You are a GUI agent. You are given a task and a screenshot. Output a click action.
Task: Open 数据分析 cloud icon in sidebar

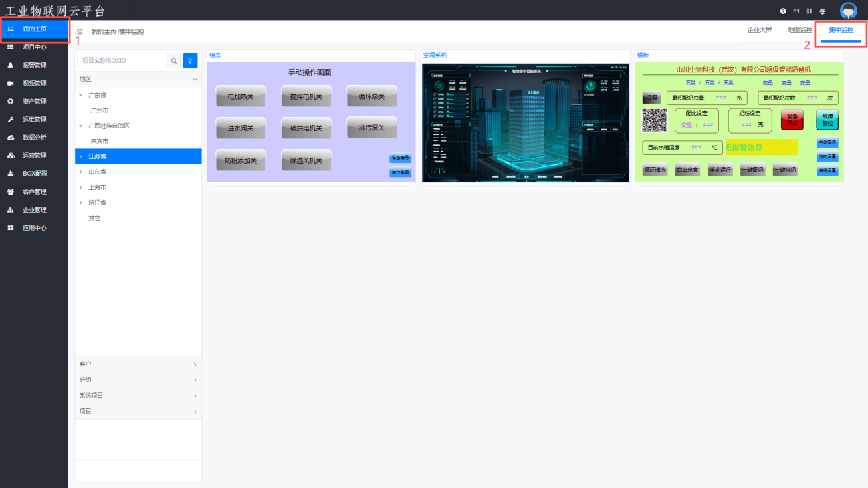point(11,138)
